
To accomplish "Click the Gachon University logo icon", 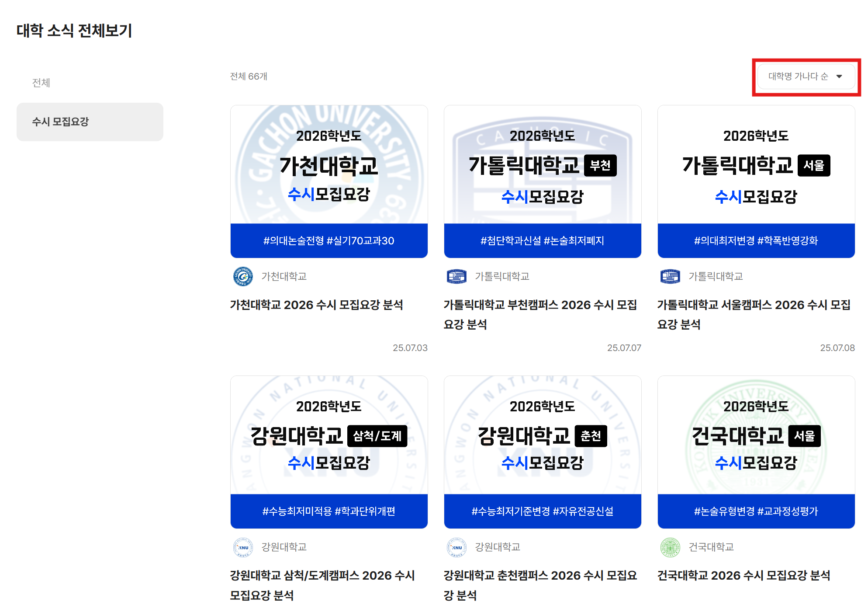I will (243, 276).
